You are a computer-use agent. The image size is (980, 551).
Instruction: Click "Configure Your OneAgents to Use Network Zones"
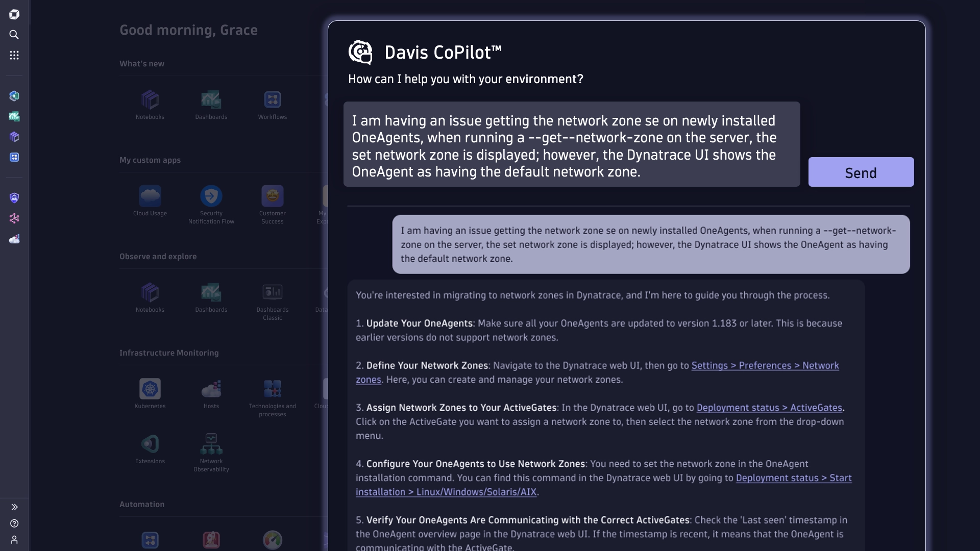tap(476, 464)
